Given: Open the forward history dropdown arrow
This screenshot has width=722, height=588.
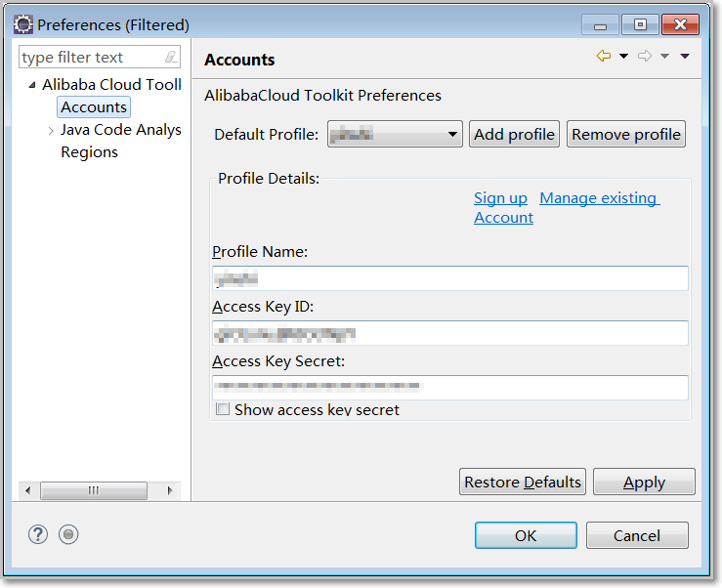Looking at the screenshot, I should click(x=664, y=57).
